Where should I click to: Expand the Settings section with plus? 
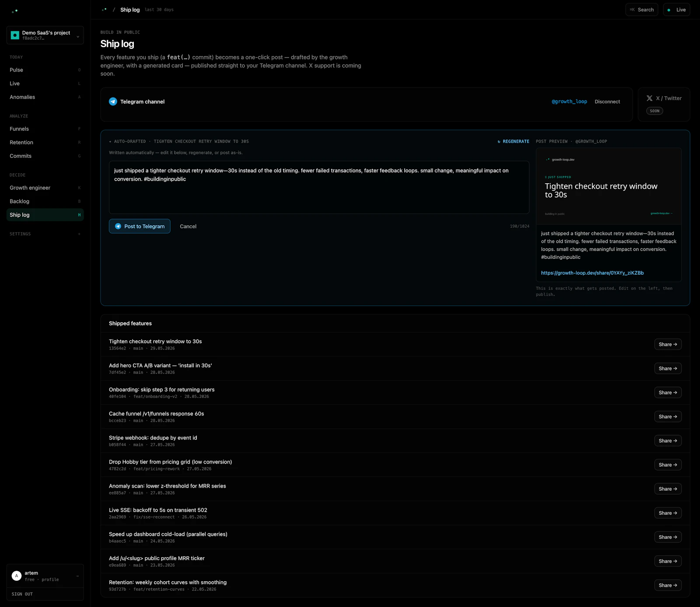pos(79,234)
